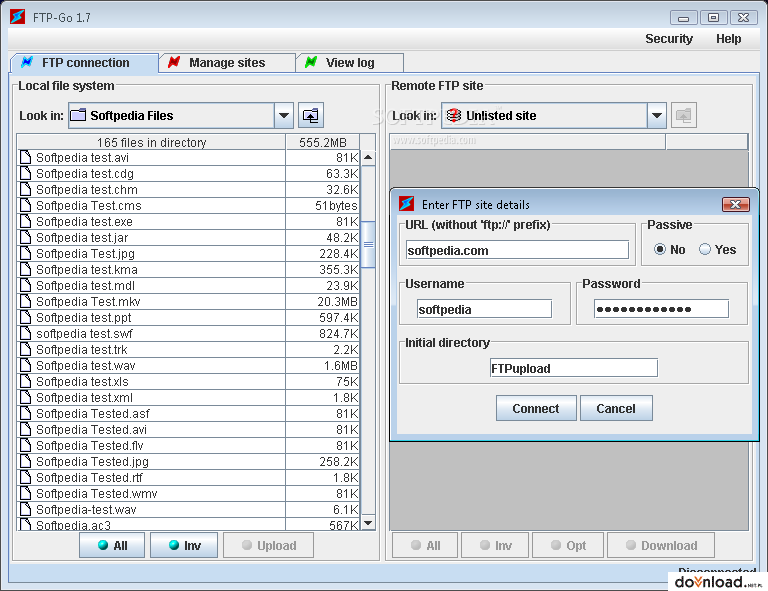Image resolution: width=768 pixels, height=591 pixels.
Task: Click file icon beside Softpedia test.chm
Action: coord(25,189)
